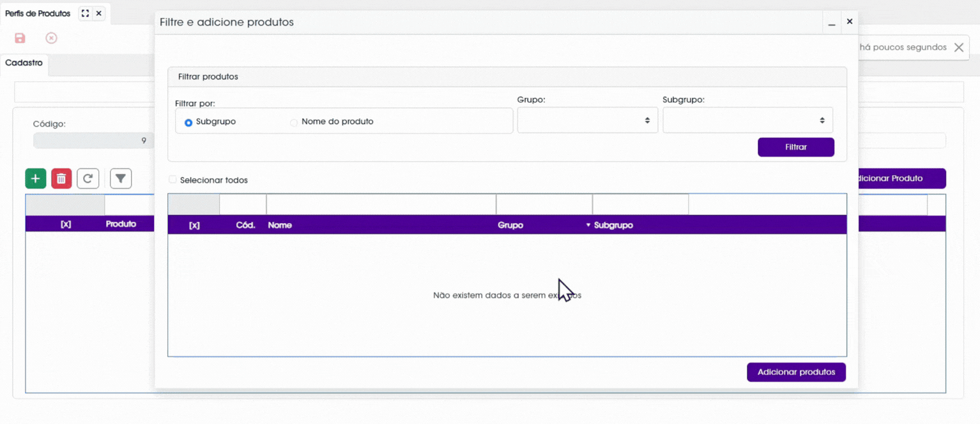The image size is (980, 424).
Task: Select the Nome do produto radio option
Action: pos(294,122)
